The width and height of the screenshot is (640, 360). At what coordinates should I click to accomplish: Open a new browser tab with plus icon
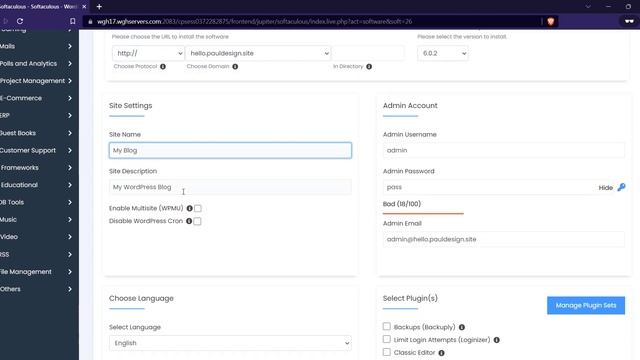[x=99, y=7]
